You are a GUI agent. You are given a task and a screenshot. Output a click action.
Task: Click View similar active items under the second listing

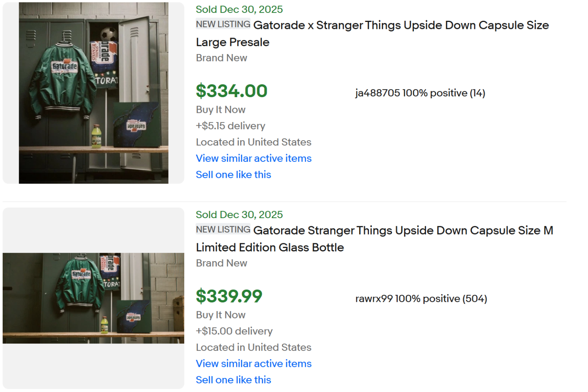253,364
